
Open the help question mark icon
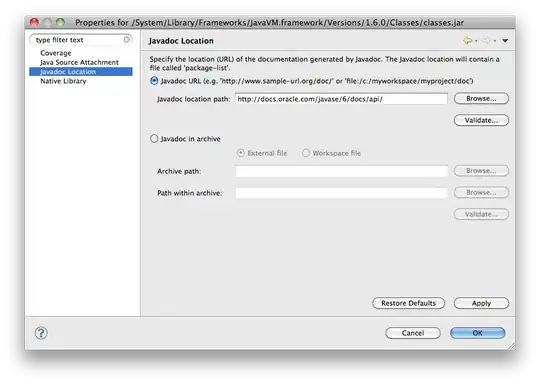tap(41, 333)
